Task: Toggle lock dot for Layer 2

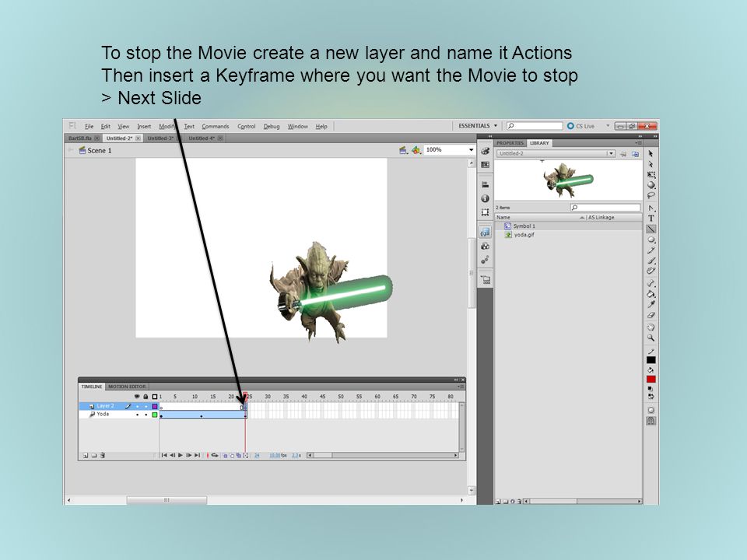Action: [146, 407]
